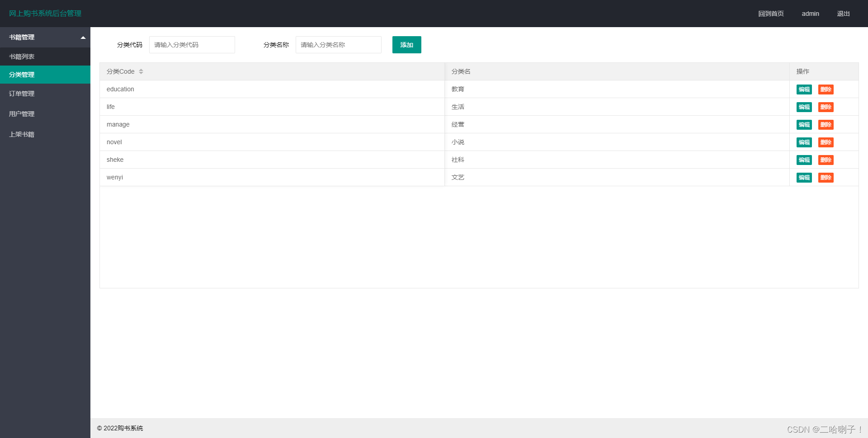Focus the 分类名称 input field

(339, 45)
